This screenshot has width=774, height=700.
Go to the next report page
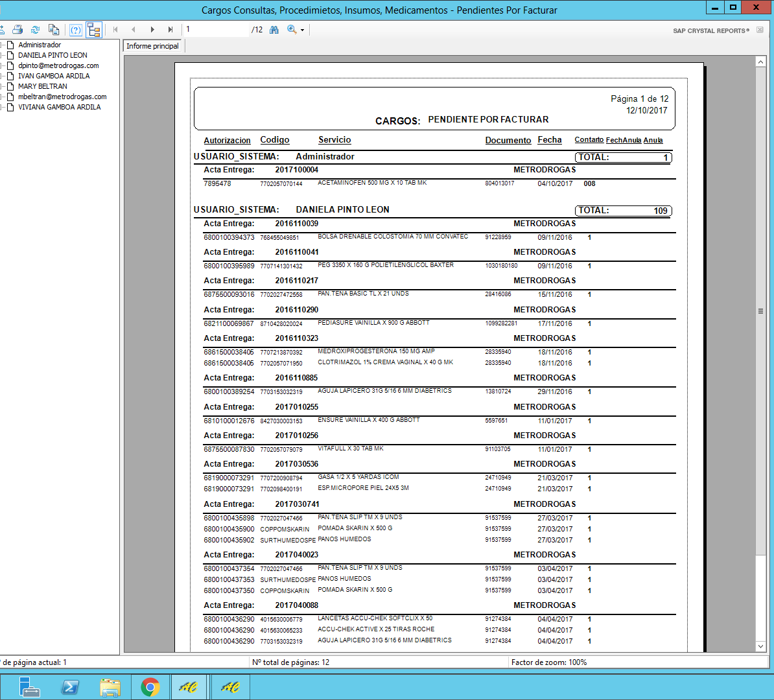(x=152, y=30)
